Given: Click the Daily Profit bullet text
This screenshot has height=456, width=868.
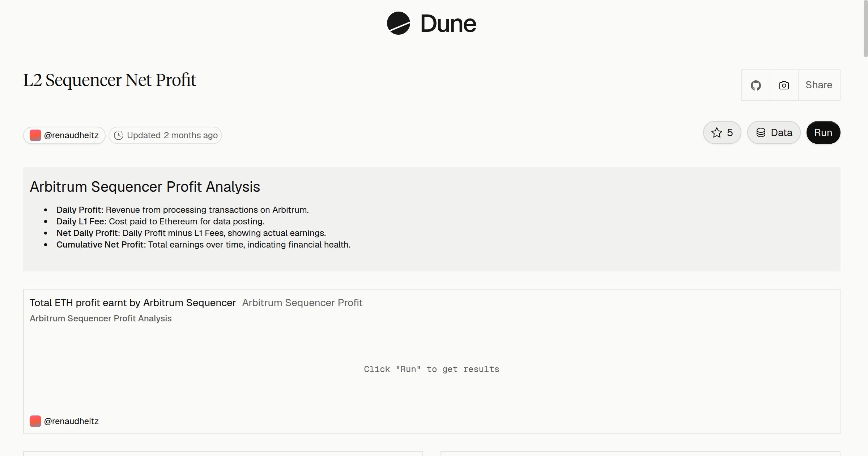Looking at the screenshot, I should (182, 210).
